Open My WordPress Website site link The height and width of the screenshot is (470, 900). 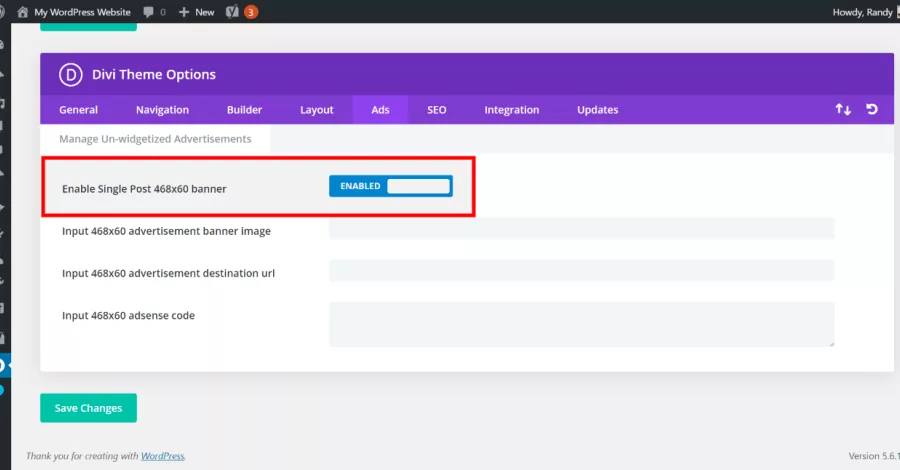pos(82,12)
